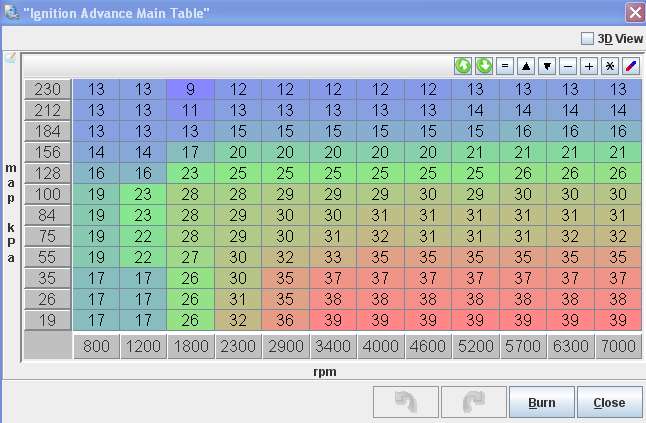Viewport: 646px width, 423px height.
Task: Click the red-blue pencil color icon
Action: coord(631,66)
